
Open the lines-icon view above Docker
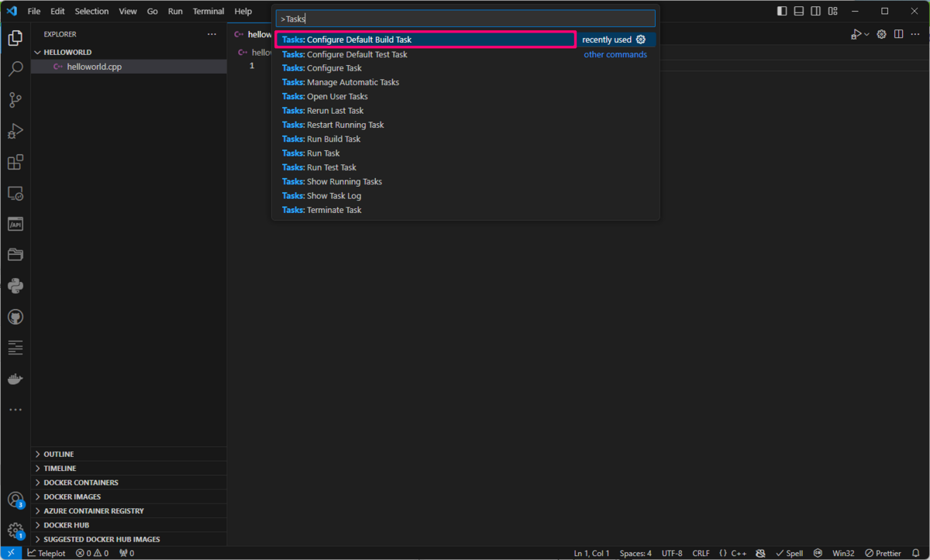click(15, 348)
